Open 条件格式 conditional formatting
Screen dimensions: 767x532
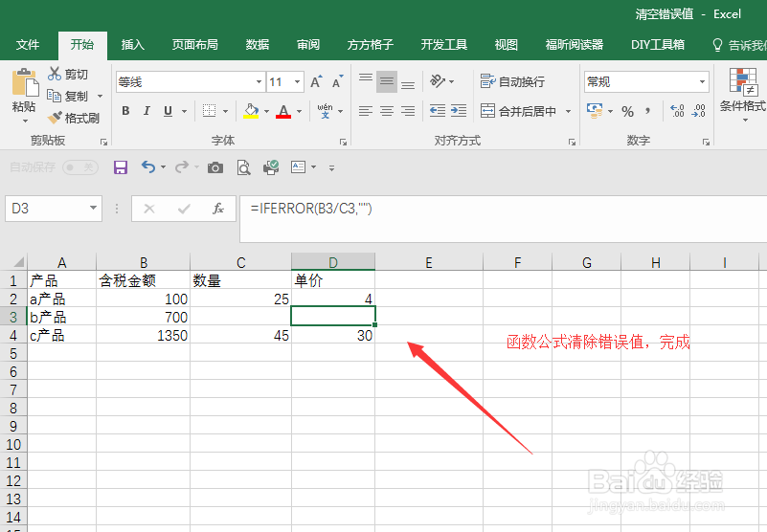743,95
